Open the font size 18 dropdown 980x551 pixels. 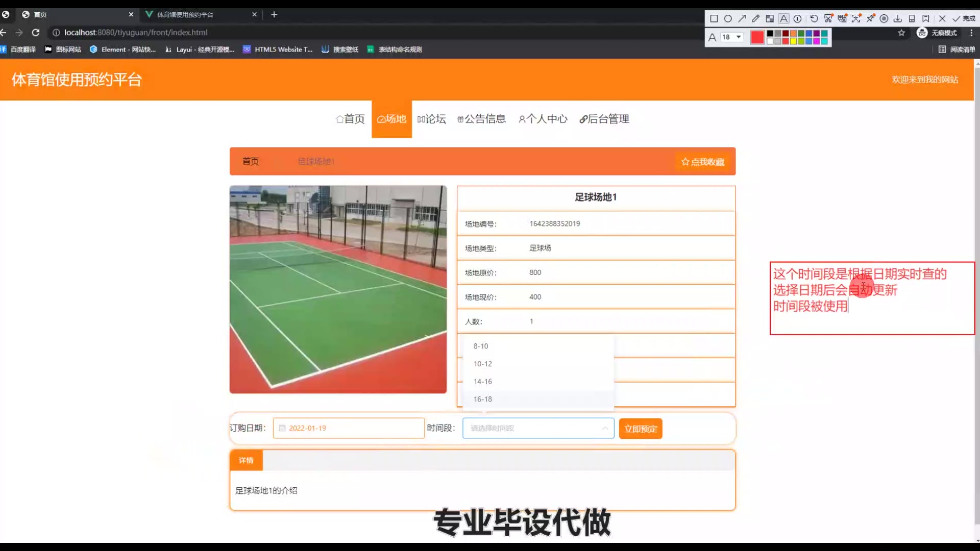pos(732,37)
